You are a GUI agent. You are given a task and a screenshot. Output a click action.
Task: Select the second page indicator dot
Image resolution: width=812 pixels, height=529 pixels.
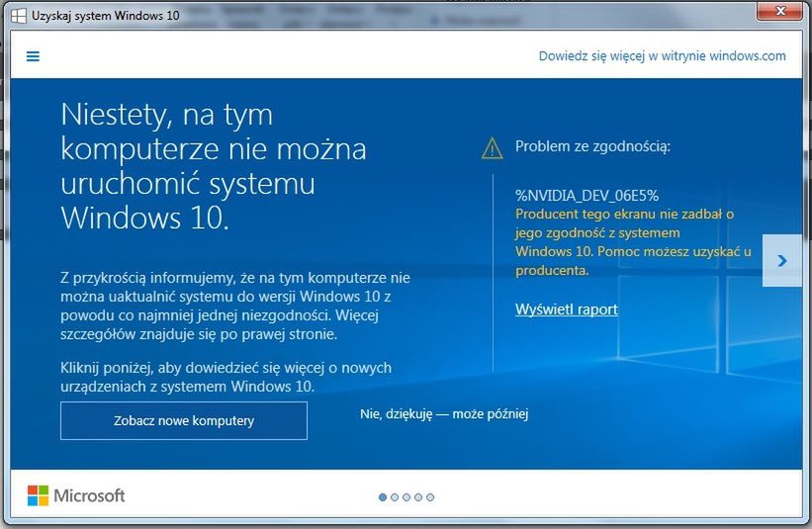395,497
